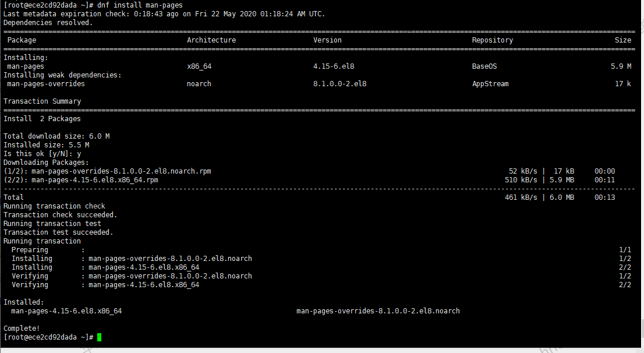Image resolution: width=644 pixels, height=353 pixels.
Task: Click the 'Preparing' step line
Action: pyautogui.click(x=48, y=250)
